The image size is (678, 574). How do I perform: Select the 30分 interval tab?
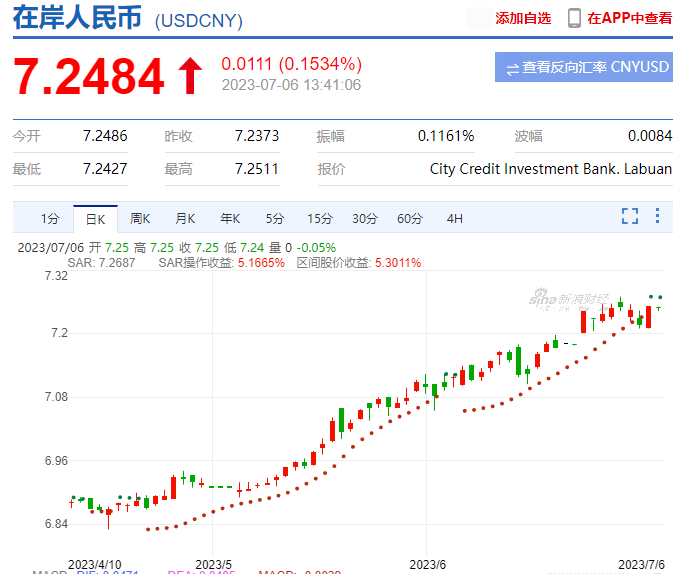[365, 218]
